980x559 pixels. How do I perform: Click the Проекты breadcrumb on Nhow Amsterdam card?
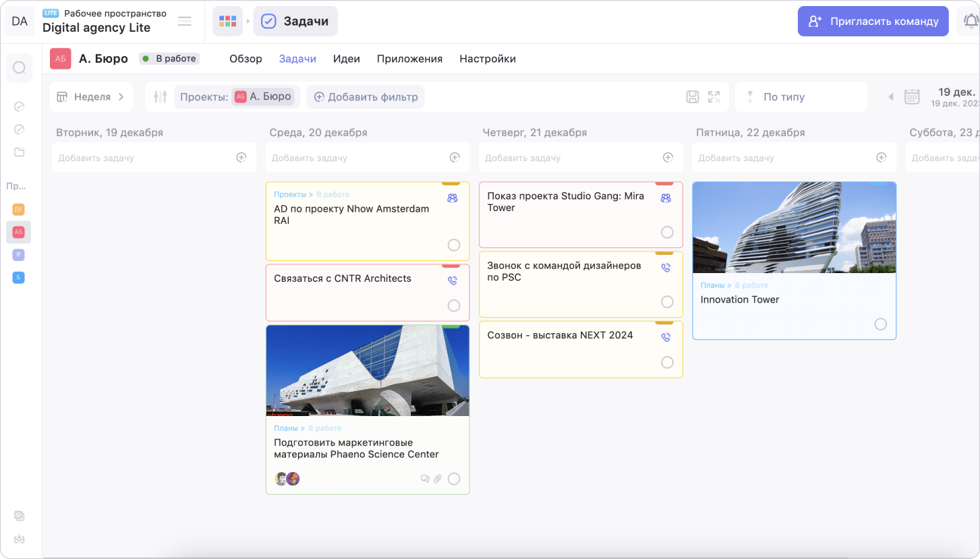coord(290,195)
